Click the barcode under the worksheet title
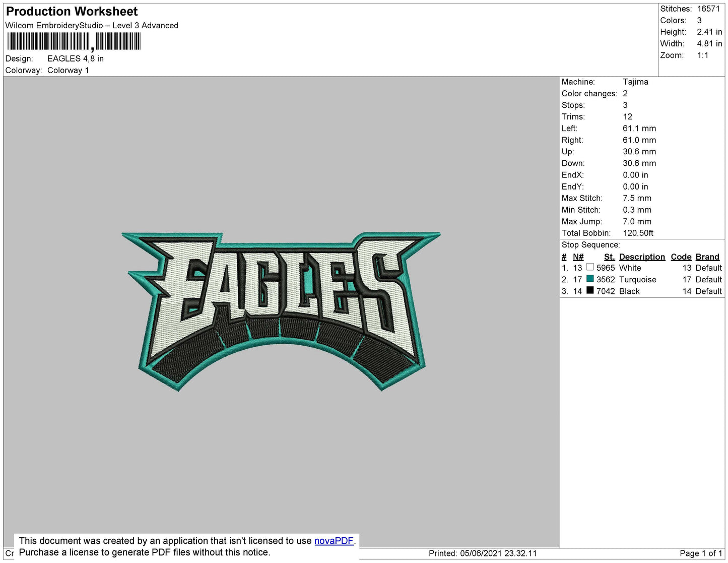728x563 pixels. click(x=74, y=41)
